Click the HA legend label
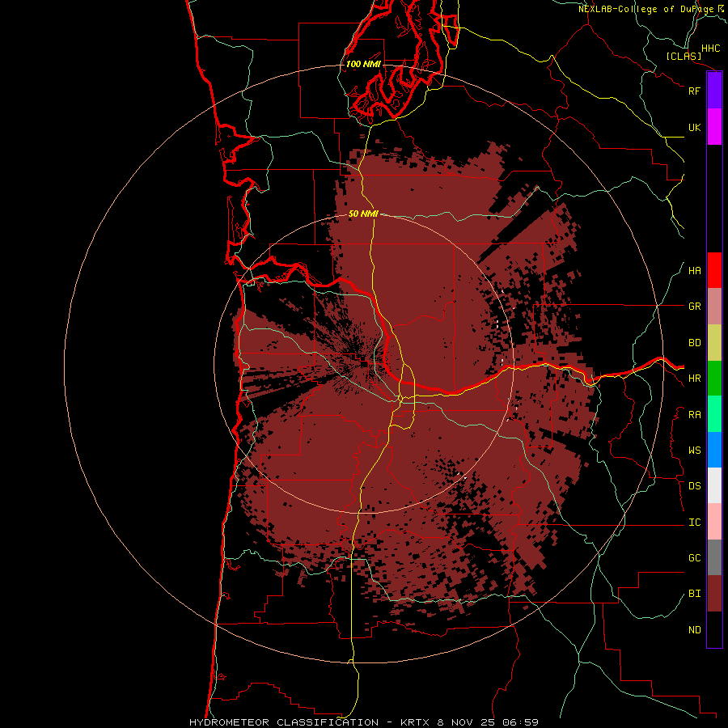This screenshot has width=728, height=728. (x=694, y=271)
